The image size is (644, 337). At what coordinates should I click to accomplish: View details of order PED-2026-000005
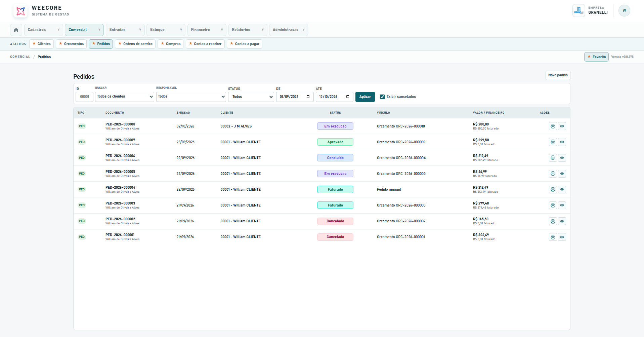[x=562, y=174]
